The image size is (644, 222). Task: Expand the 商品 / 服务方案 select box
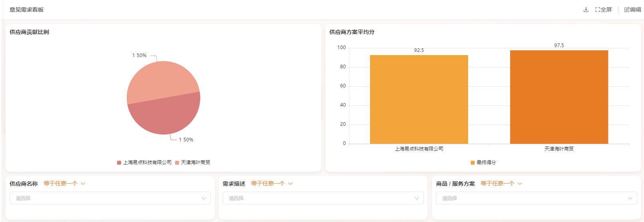pos(536,198)
